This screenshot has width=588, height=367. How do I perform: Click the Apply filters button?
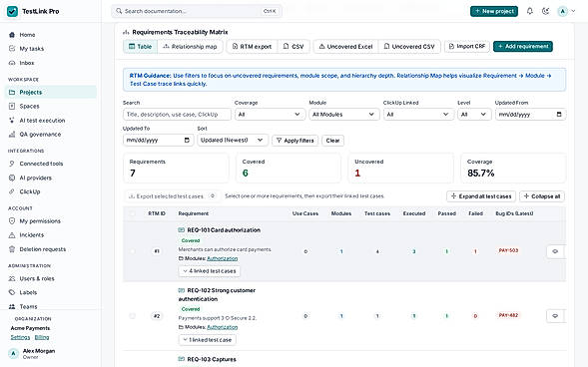point(295,141)
